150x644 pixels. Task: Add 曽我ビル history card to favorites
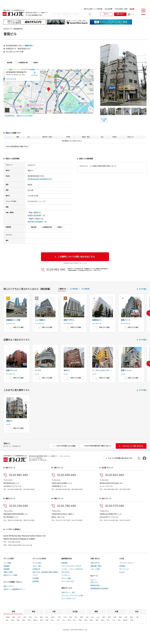[16, 428]
